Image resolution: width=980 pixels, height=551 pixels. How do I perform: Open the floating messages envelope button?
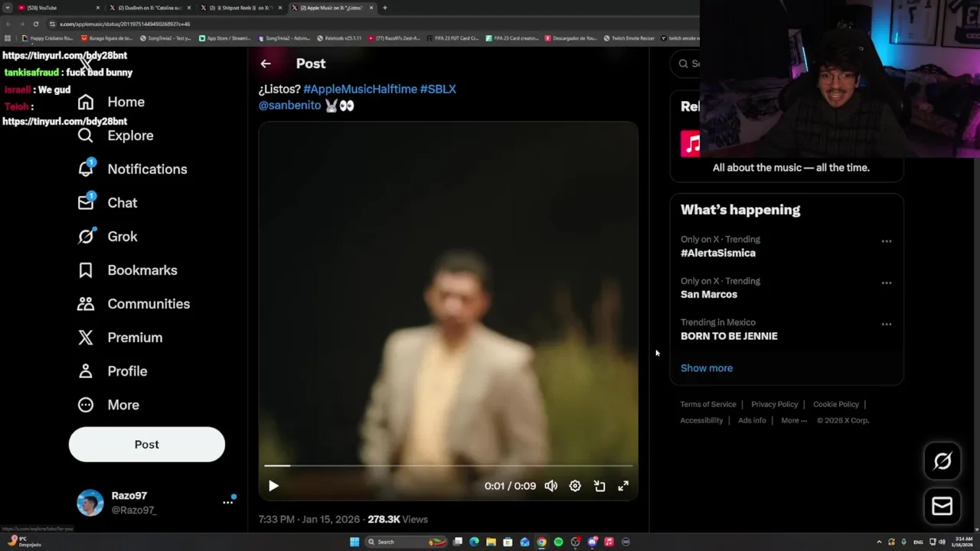(x=942, y=506)
